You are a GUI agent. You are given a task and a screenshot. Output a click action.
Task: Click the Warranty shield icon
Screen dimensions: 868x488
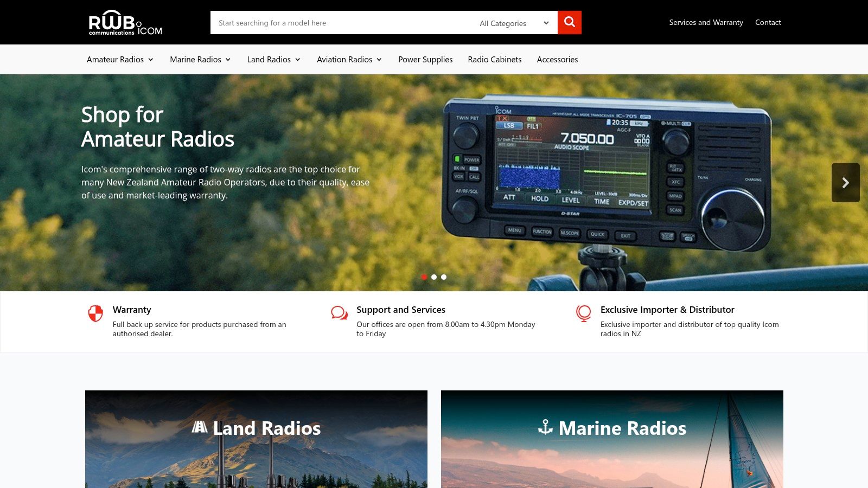(x=95, y=313)
